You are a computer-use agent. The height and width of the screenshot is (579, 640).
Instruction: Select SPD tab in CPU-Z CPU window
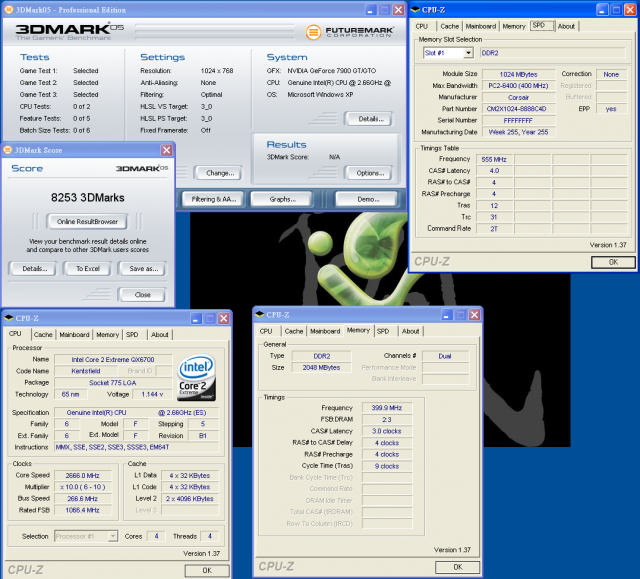click(132, 335)
